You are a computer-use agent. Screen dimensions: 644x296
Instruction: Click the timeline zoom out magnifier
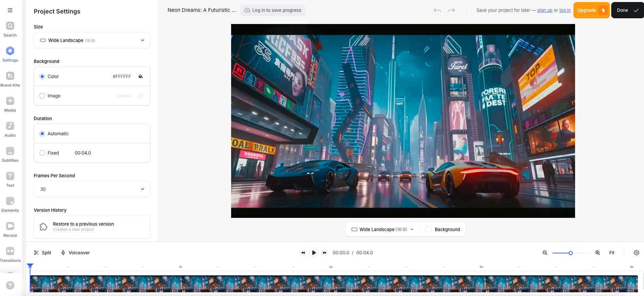click(x=545, y=253)
